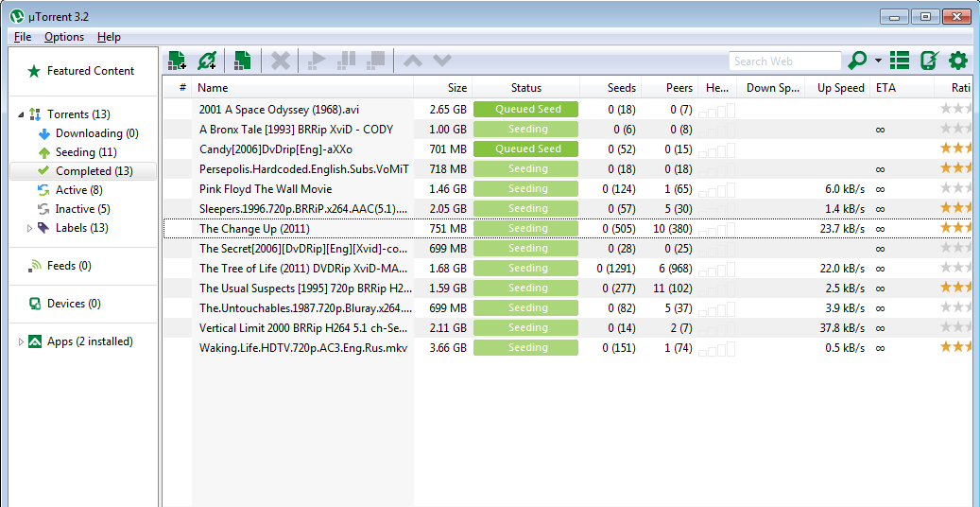Sort by Peers column header

670,88
